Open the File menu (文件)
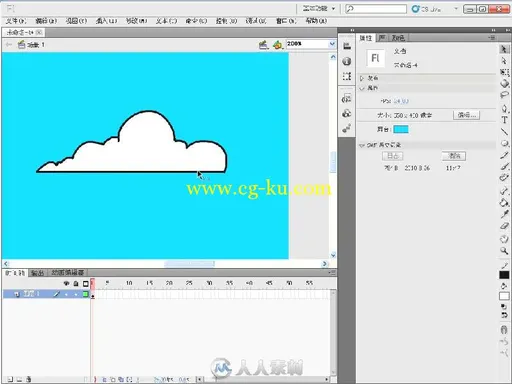The image size is (512, 384). pos(16,21)
